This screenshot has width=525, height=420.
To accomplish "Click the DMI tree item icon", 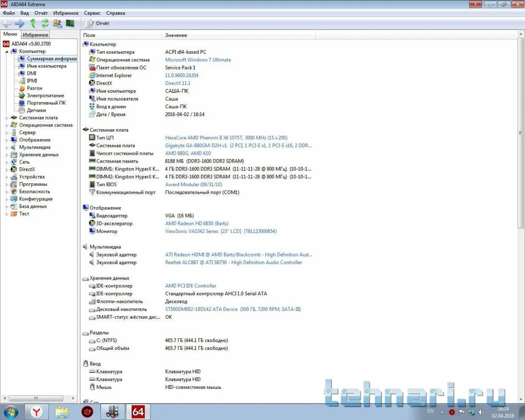I will [x=22, y=73].
